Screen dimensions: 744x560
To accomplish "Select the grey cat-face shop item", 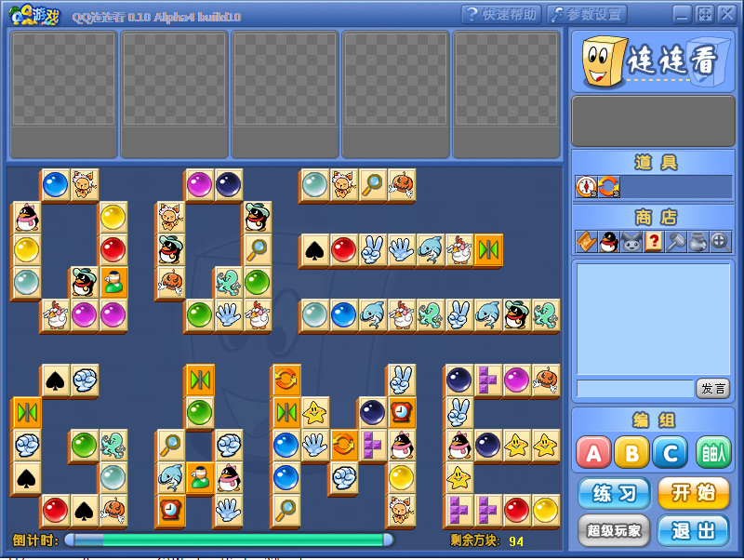I will [631, 242].
